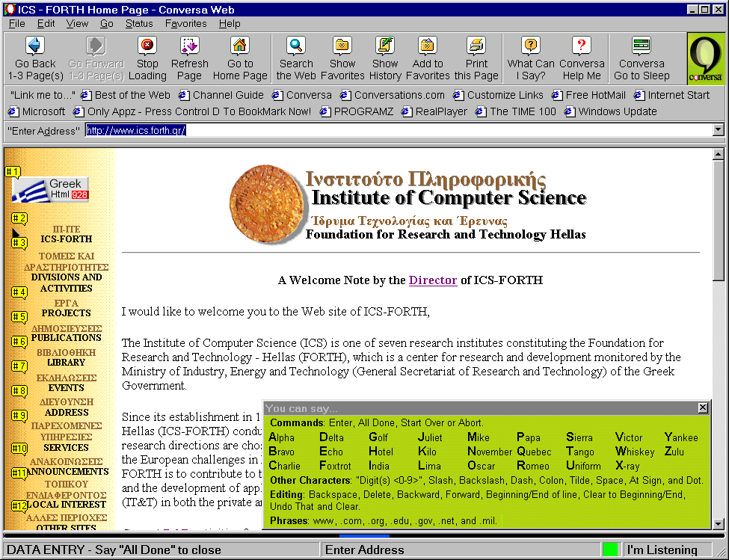The image size is (729, 560).
Task: Open the ICS-FORTH sidebar link
Action: 67,234
